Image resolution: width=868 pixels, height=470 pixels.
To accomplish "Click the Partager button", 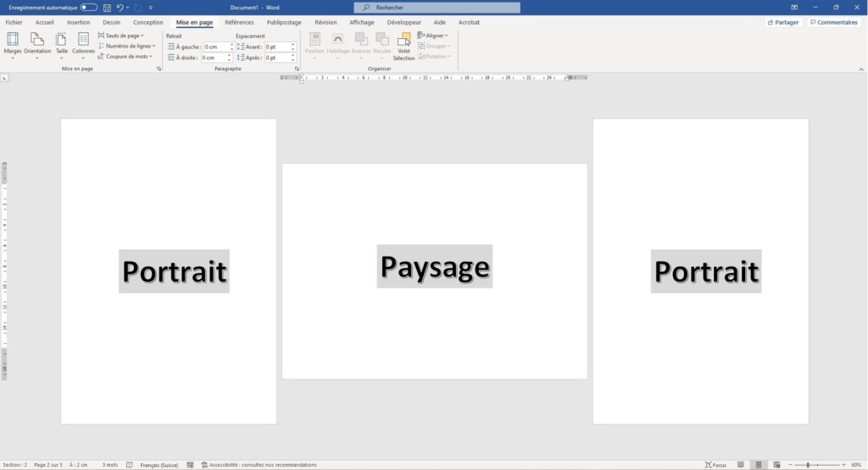I will point(783,23).
